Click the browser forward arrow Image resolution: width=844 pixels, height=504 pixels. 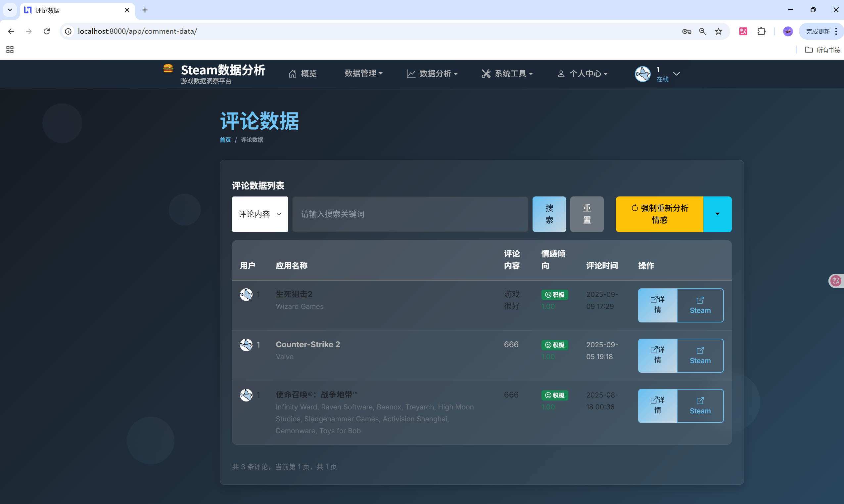(29, 31)
